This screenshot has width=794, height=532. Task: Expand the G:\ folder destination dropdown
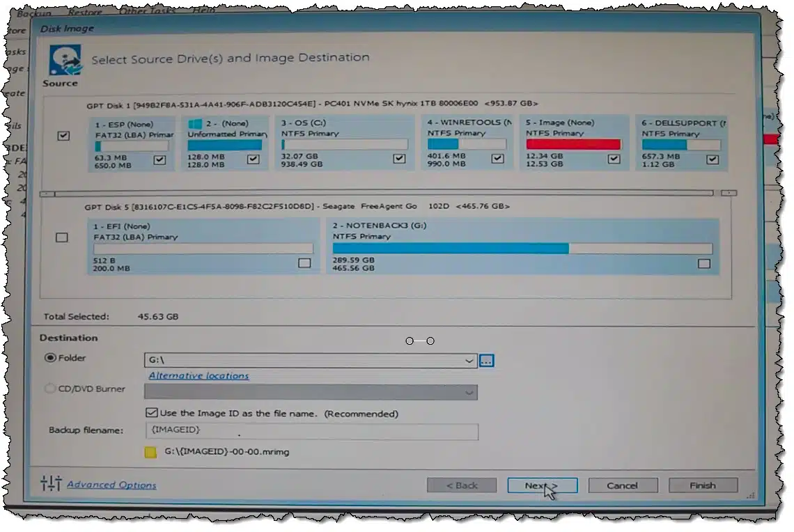tap(469, 361)
